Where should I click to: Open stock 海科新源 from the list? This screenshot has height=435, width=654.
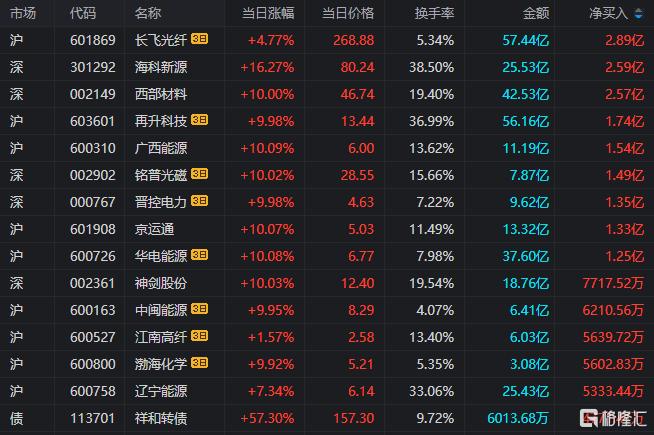[161, 67]
